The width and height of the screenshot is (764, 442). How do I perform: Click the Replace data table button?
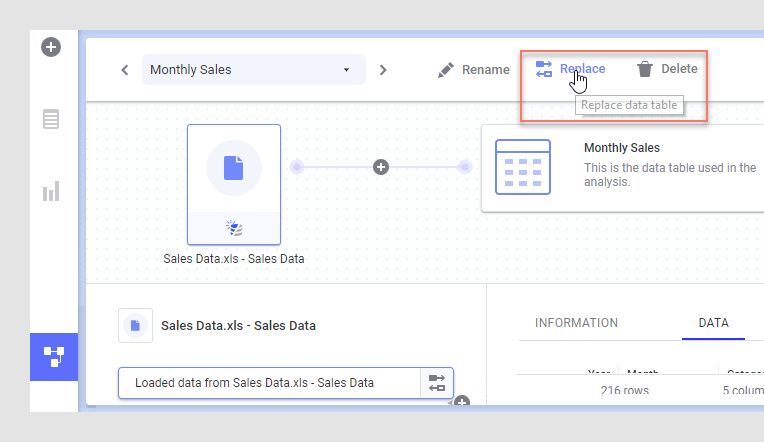coord(570,69)
